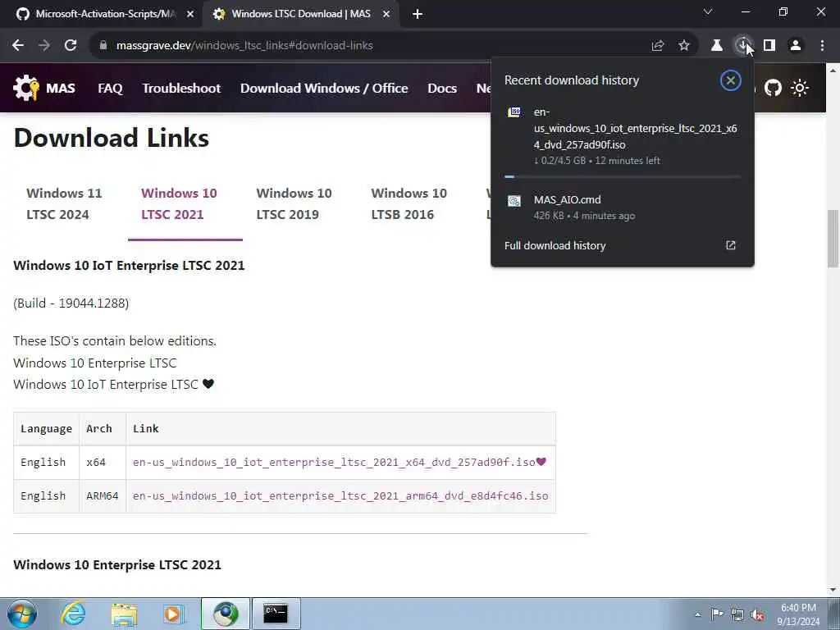Go back using browser back arrow
This screenshot has width=840, height=630.
point(18,46)
